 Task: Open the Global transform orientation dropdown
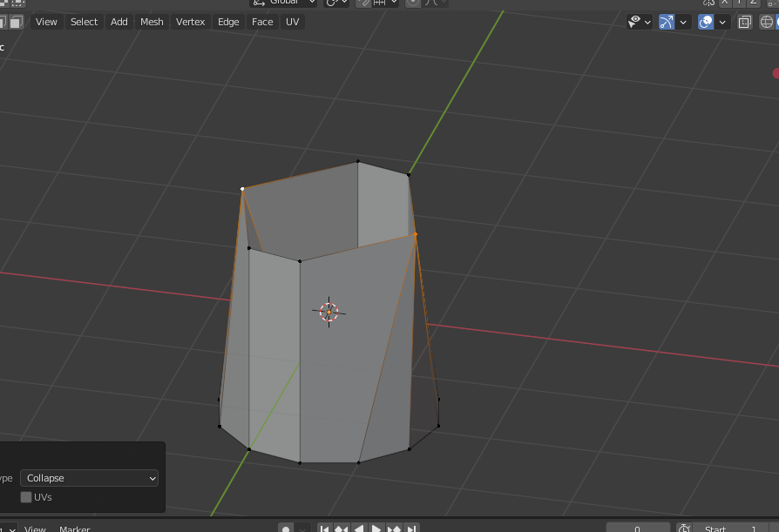(x=283, y=3)
